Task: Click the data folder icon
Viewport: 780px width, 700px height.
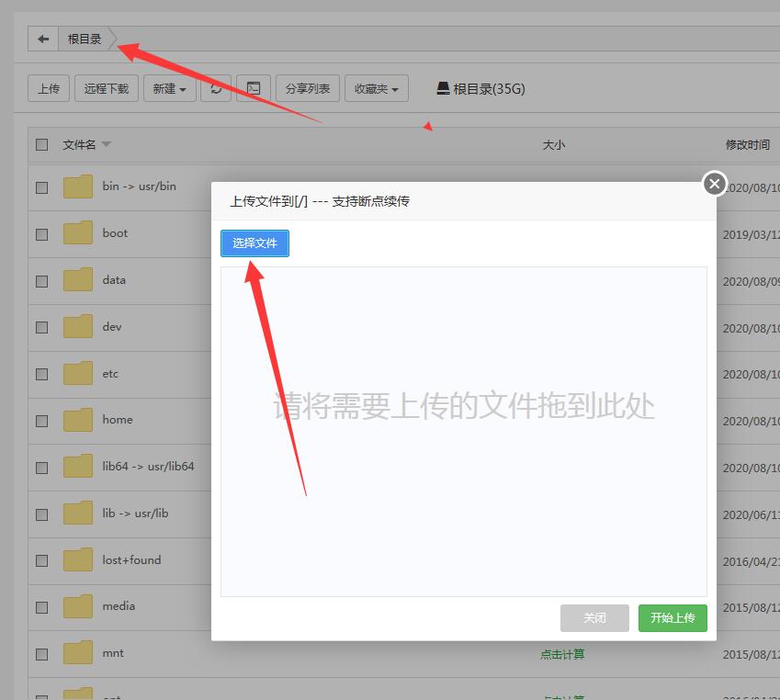Action: (x=78, y=280)
